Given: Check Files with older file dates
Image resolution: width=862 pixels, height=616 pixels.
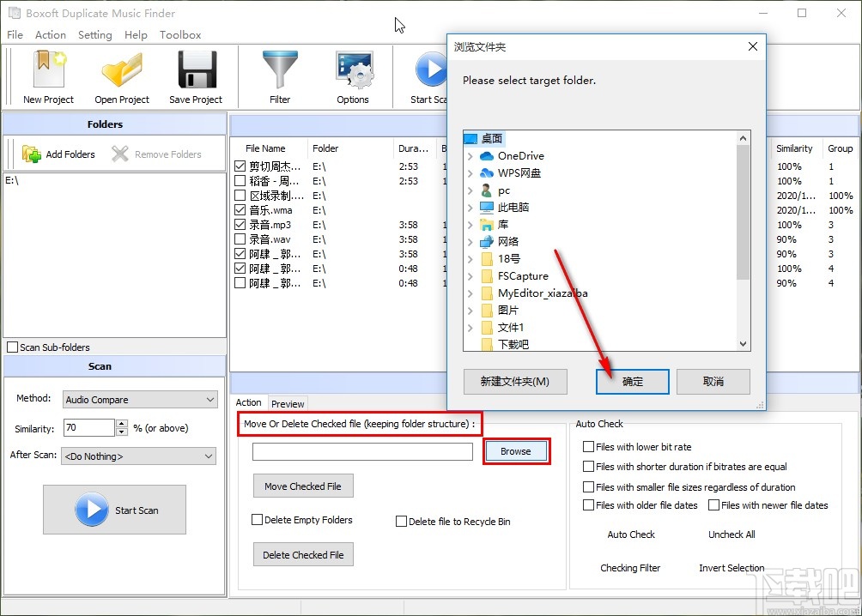Looking at the screenshot, I should tap(588, 505).
